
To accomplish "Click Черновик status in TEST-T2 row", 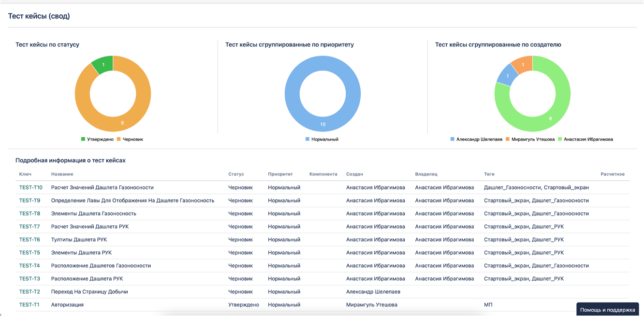I will tap(241, 292).
